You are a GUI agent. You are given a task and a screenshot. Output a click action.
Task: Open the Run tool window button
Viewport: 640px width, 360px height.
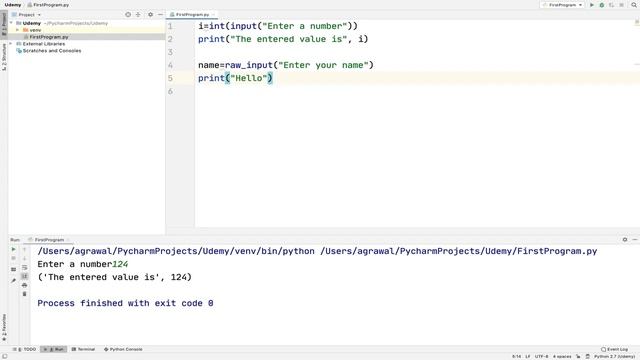pyautogui.click(x=53, y=349)
